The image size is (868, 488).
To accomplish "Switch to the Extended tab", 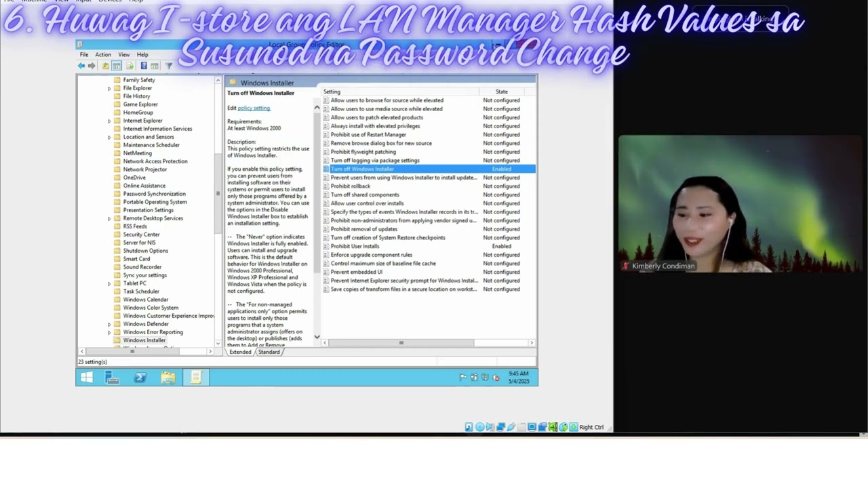I will point(240,352).
